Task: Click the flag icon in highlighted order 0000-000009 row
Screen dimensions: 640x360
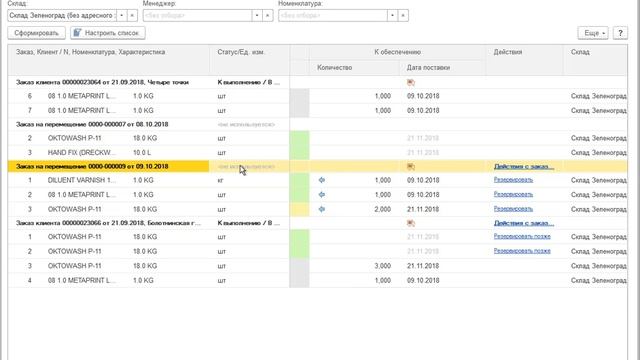Action: [411, 167]
